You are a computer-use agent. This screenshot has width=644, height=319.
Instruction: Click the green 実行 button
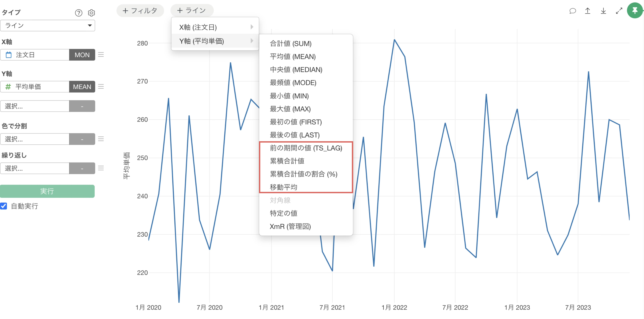coord(47,191)
